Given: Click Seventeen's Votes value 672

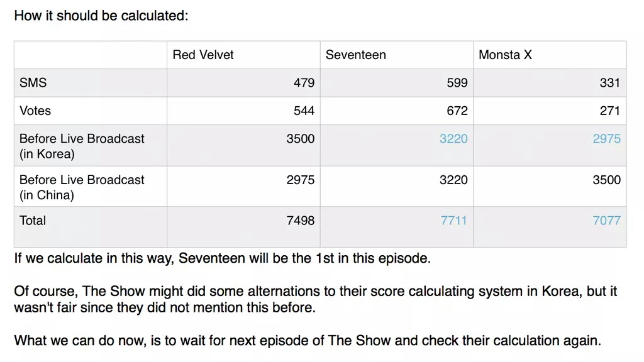Looking at the screenshot, I should pyautogui.click(x=457, y=111).
